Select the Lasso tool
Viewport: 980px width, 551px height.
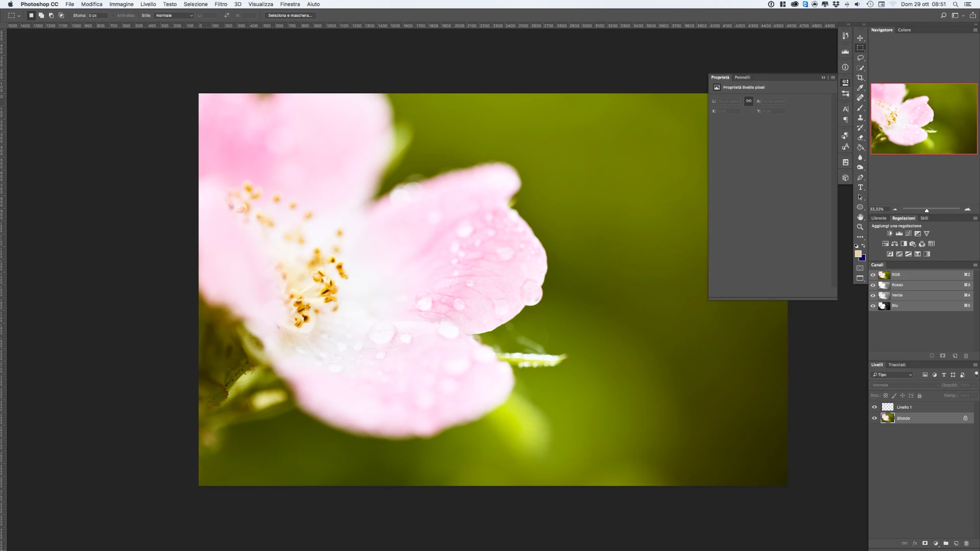860,58
